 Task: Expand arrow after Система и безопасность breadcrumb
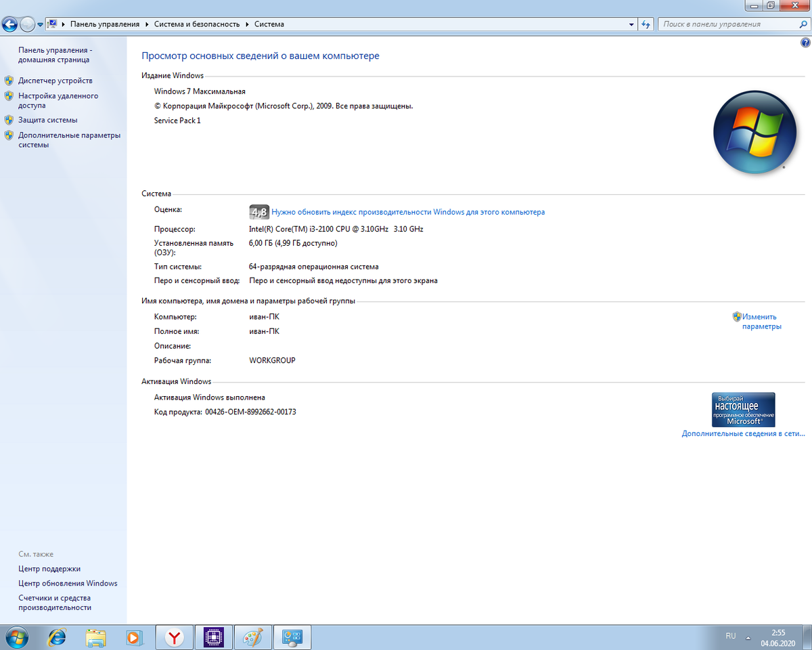point(247,24)
